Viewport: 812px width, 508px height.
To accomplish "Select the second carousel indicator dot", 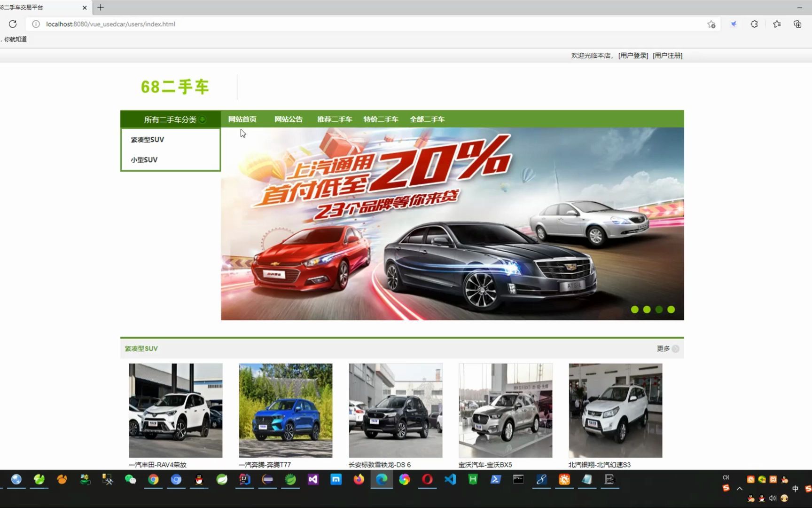I will [x=647, y=310].
